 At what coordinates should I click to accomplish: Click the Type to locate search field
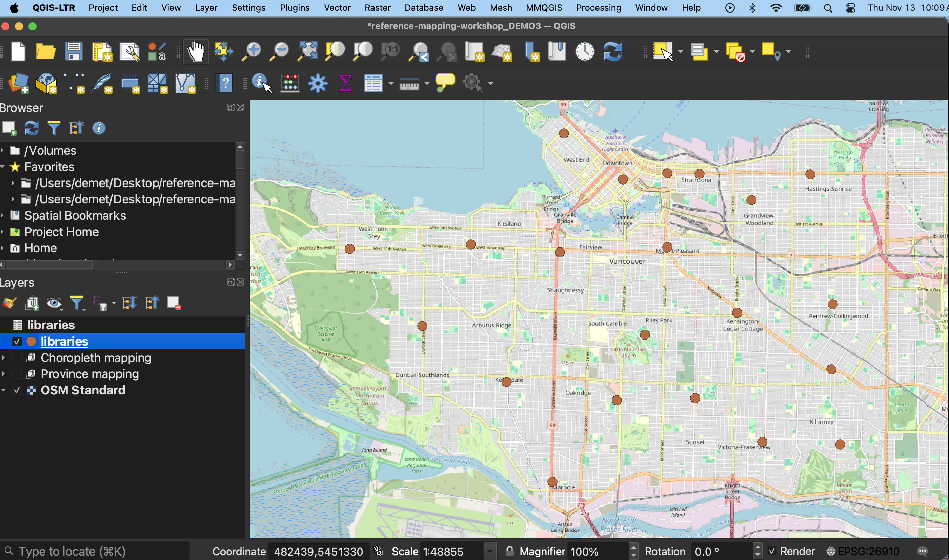pyautogui.click(x=95, y=551)
